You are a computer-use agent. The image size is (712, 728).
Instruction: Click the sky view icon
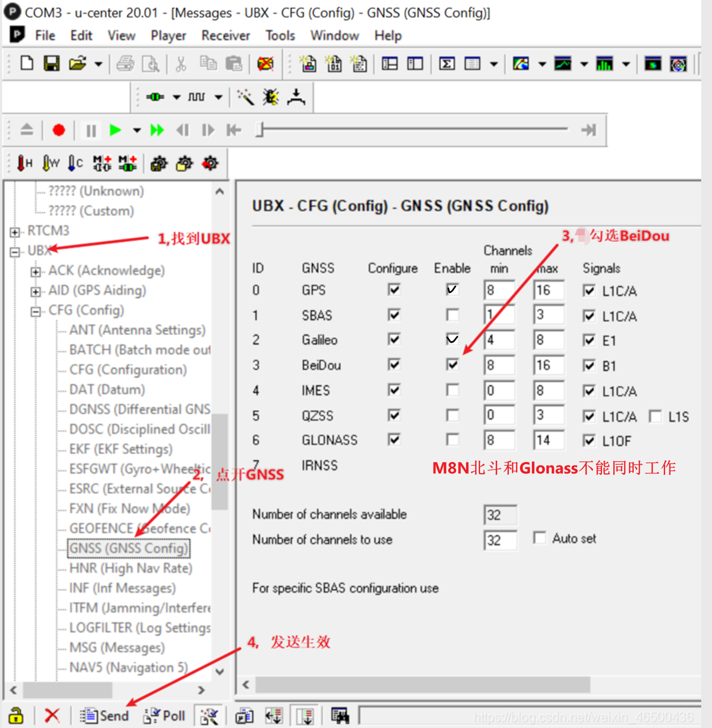click(678, 64)
